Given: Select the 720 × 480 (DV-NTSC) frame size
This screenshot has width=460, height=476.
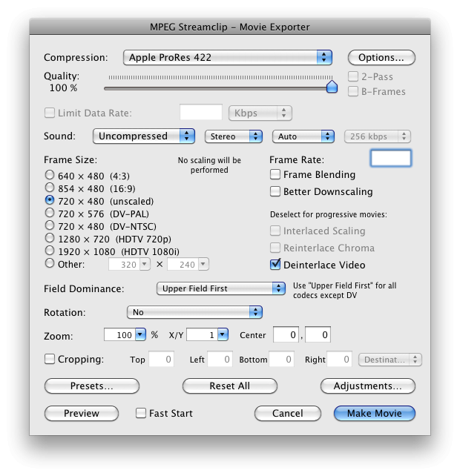Looking at the screenshot, I should tap(50, 225).
